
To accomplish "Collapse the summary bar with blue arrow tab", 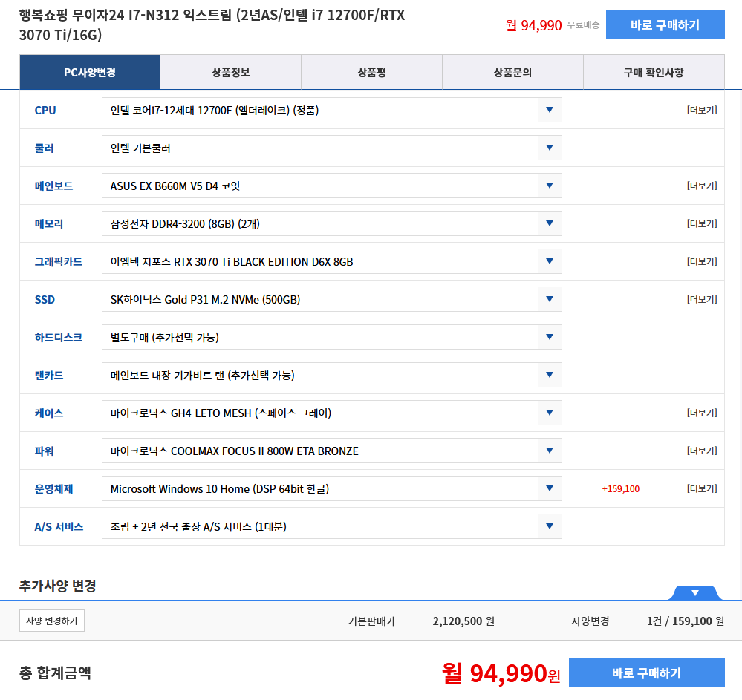I will 695,592.
